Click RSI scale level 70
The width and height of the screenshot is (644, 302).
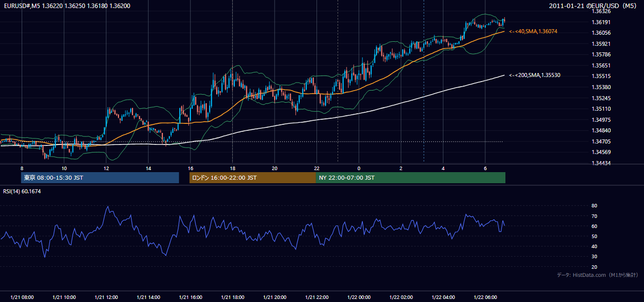point(594,216)
